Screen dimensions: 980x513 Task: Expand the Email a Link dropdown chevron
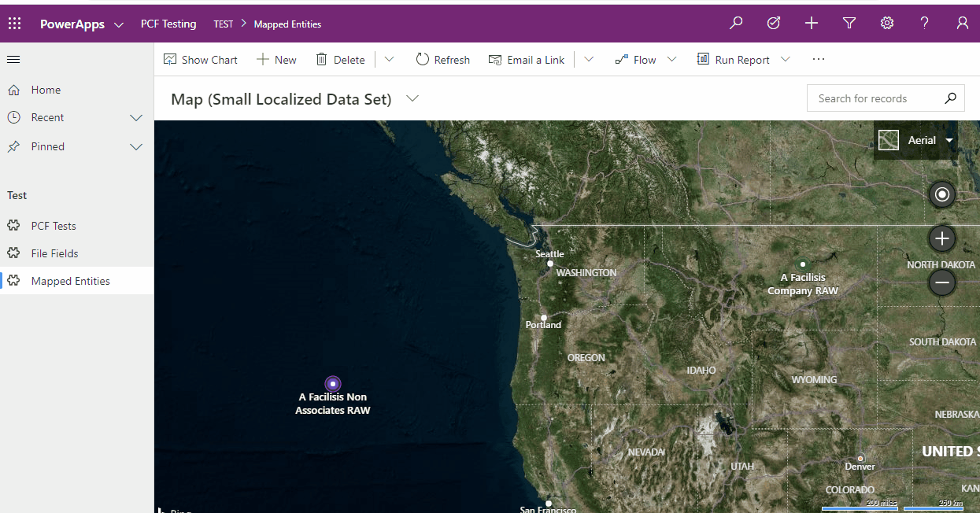(x=589, y=60)
